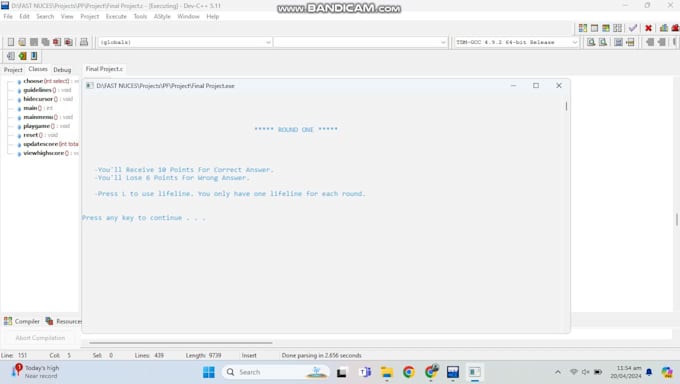680x384 pixels.
Task: Select main function in class browser
Action: coord(35,108)
